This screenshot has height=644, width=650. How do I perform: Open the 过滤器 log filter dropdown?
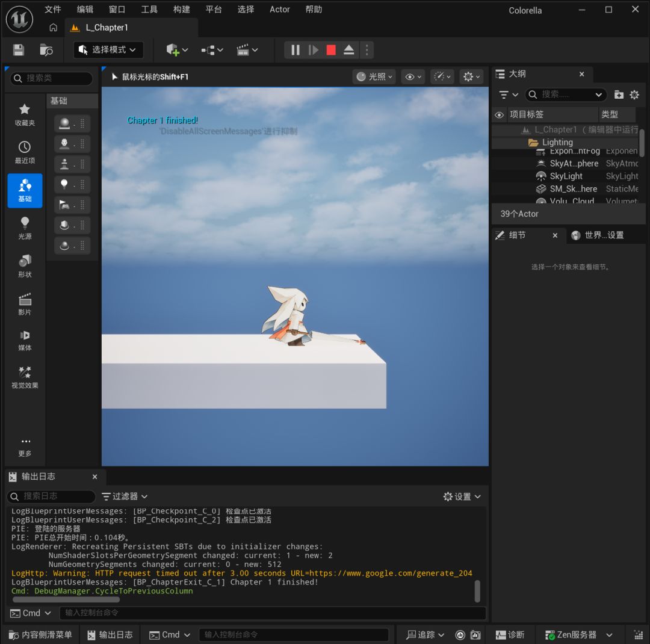pos(125,497)
